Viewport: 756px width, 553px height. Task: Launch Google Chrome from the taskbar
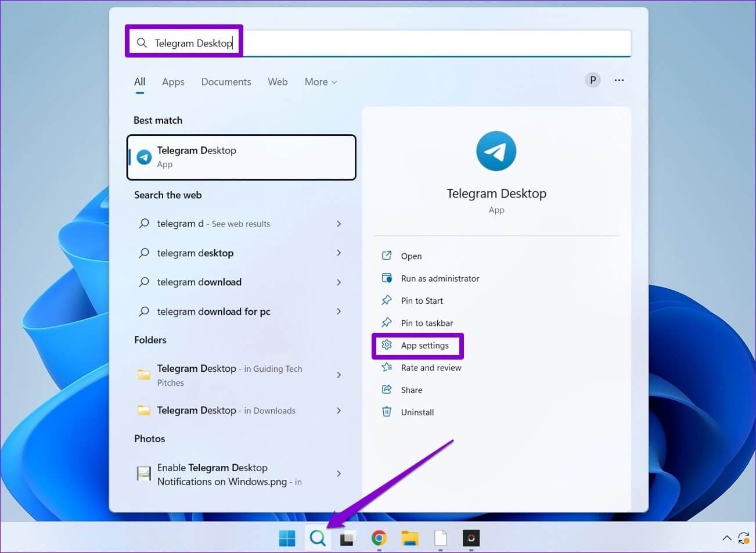379,538
